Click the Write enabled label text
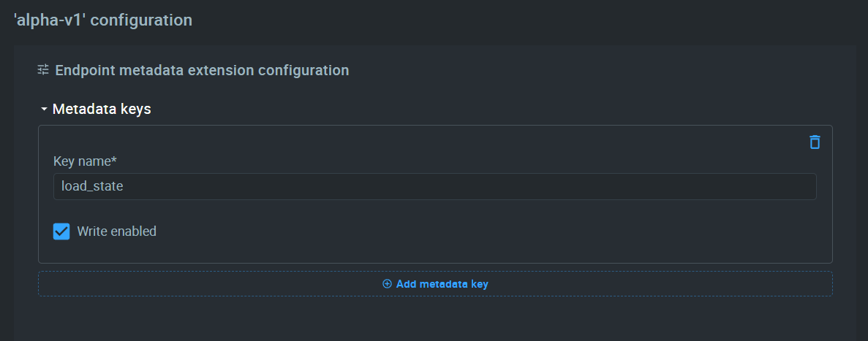This screenshot has height=341, width=868. (x=117, y=231)
